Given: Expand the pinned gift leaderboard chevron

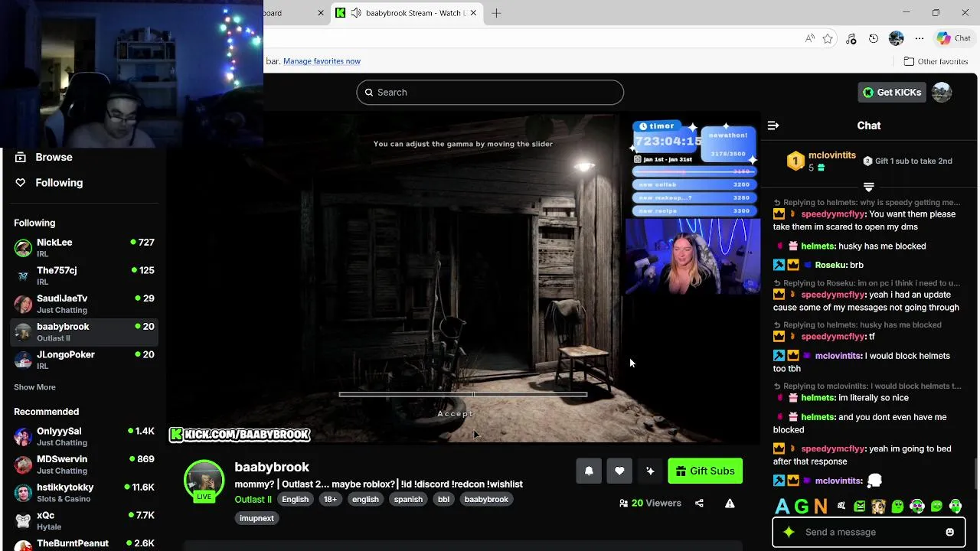Looking at the screenshot, I should coord(868,187).
